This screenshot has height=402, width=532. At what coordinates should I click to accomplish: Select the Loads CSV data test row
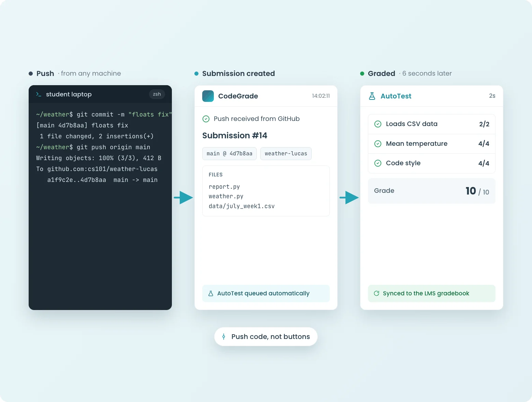point(432,124)
